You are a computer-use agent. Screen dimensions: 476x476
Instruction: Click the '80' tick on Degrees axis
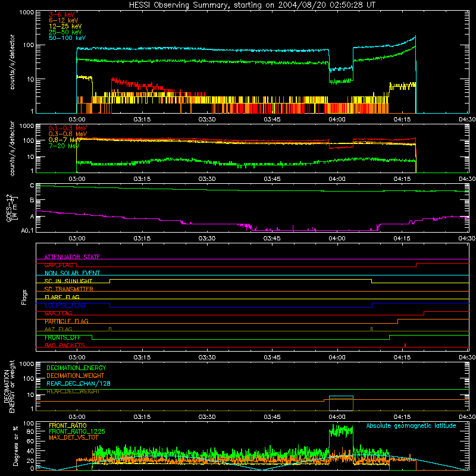[30, 431]
